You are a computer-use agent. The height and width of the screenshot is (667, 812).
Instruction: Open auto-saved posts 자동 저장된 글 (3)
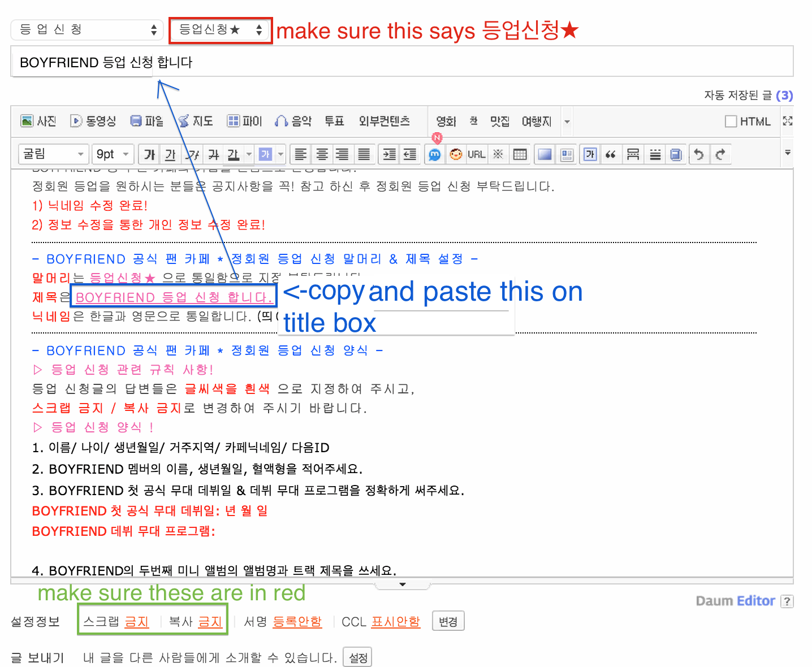tap(749, 95)
